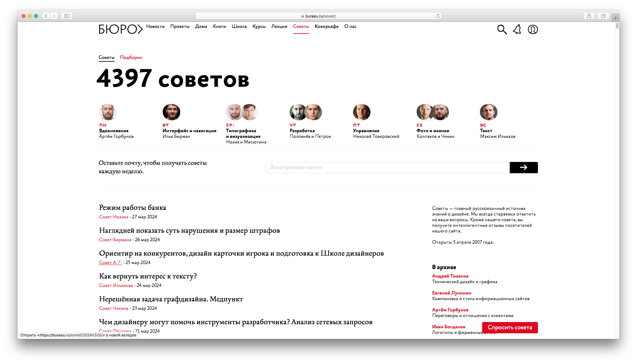Go back with Safari back arrow
The width and height of the screenshot is (637, 364).
coord(46,16)
